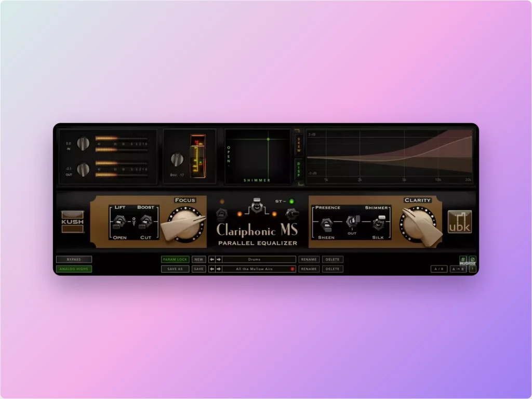Load next preset after All the Mellow Airs
Viewport: 532px width, 399px height.
(x=219, y=269)
